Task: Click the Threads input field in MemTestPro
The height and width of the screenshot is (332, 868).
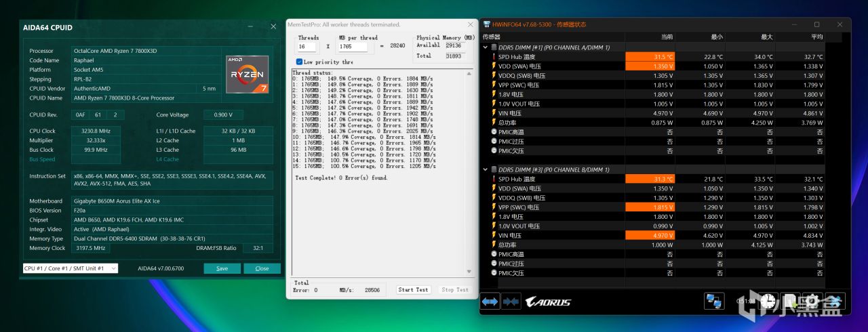Action: (307, 47)
